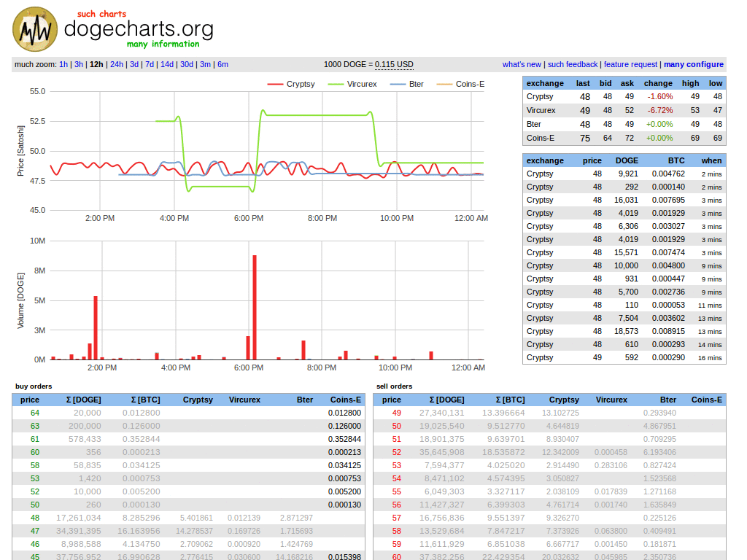Click the -6.72% change value
Image resolution: width=747 pixels, height=560 pixels.
pyautogui.click(x=659, y=111)
